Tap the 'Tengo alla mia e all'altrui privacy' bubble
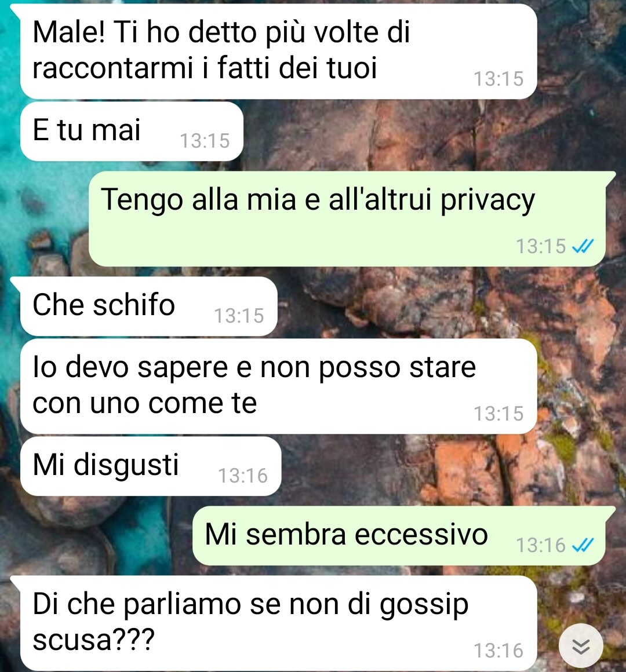The image size is (626, 672). click(x=347, y=218)
